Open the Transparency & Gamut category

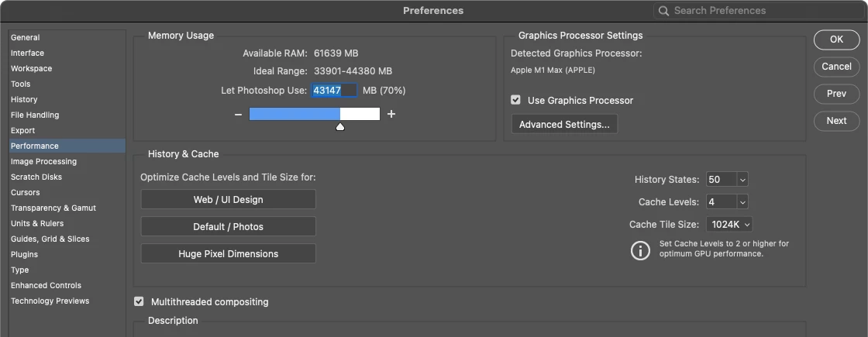(x=53, y=208)
